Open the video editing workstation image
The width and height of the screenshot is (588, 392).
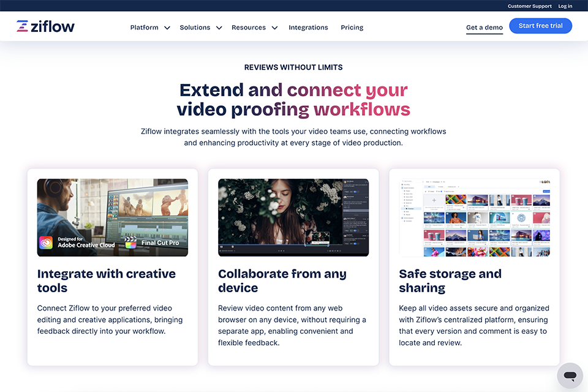(113, 217)
